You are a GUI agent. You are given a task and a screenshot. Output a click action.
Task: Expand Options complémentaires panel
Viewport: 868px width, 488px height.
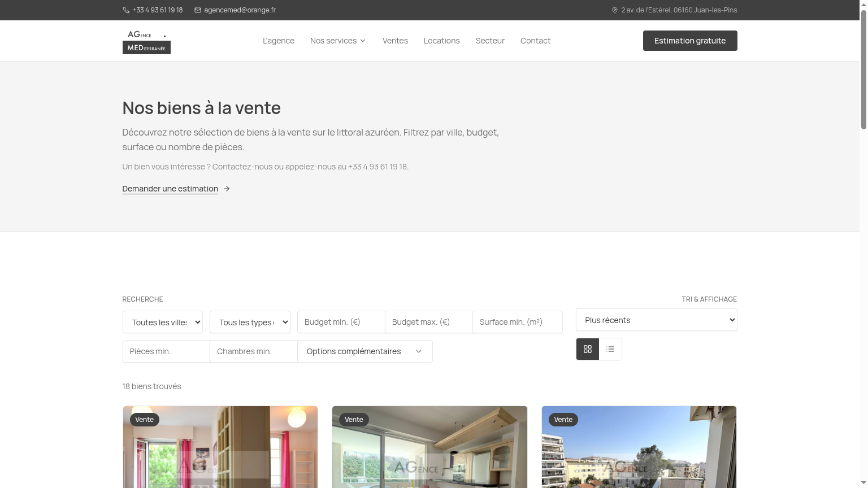click(x=365, y=351)
